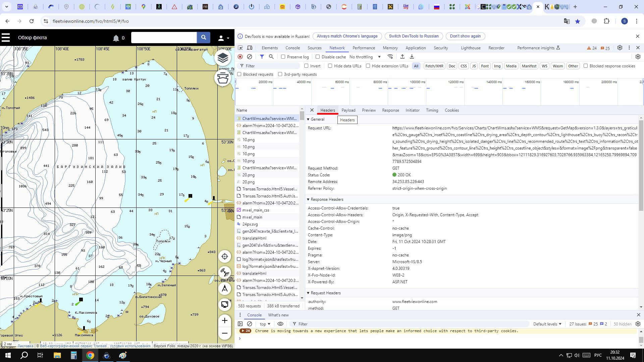Clear the network log icon
644x362 pixels.
click(x=250, y=57)
